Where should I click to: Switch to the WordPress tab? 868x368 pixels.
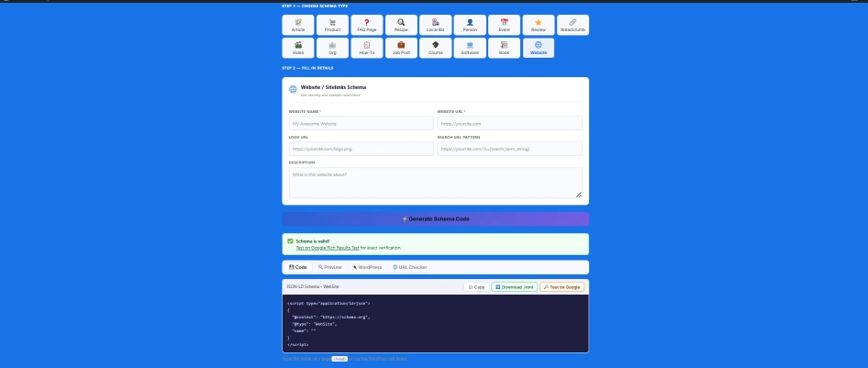click(x=367, y=267)
